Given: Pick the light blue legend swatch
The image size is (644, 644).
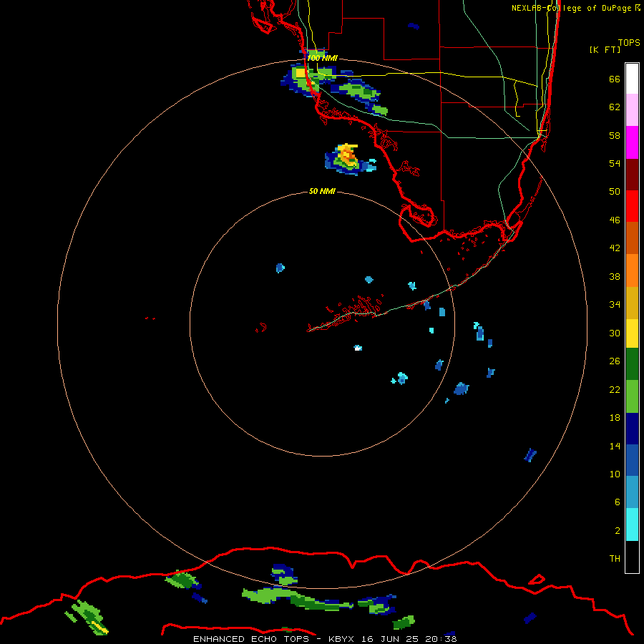Looking at the screenshot, I should pos(632,492).
